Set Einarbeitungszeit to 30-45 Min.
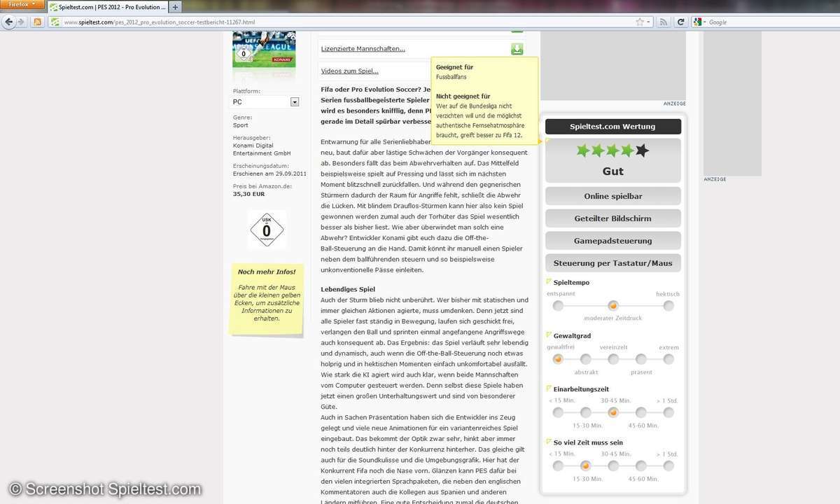 click(x=613, y=412)
